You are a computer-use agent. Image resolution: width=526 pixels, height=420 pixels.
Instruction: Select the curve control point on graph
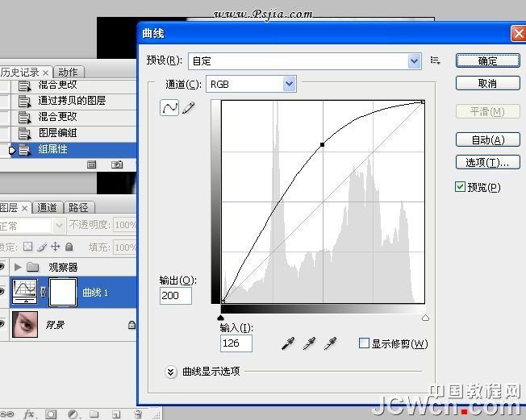pos(323,144)
